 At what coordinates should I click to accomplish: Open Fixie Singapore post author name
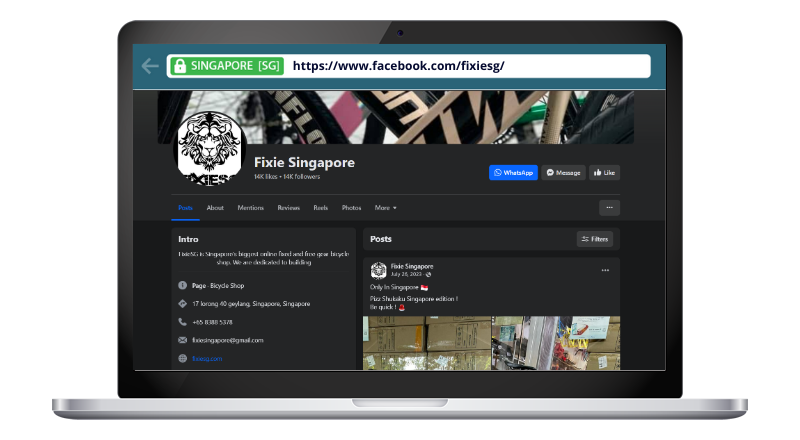tap(412, 266)
